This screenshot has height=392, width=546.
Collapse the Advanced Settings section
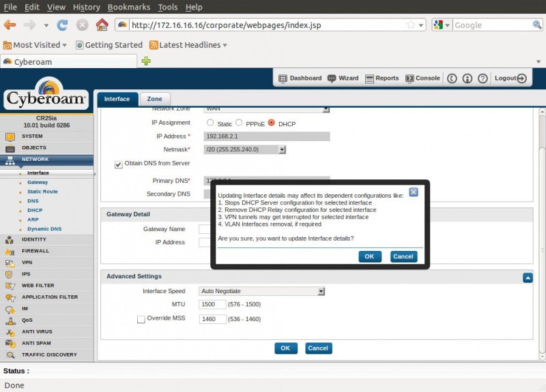click(x=528, y=277)
